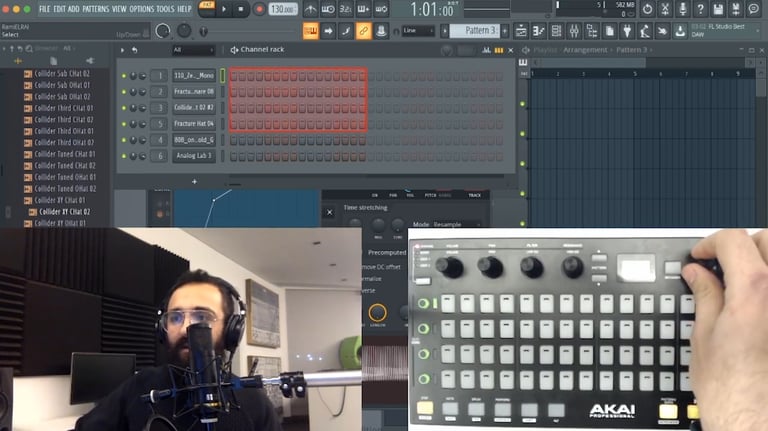Image resolution: width=768 pixels, height=431 pixels.
Task: Click the undo history clock icon
Action: [x=648, y=8]
